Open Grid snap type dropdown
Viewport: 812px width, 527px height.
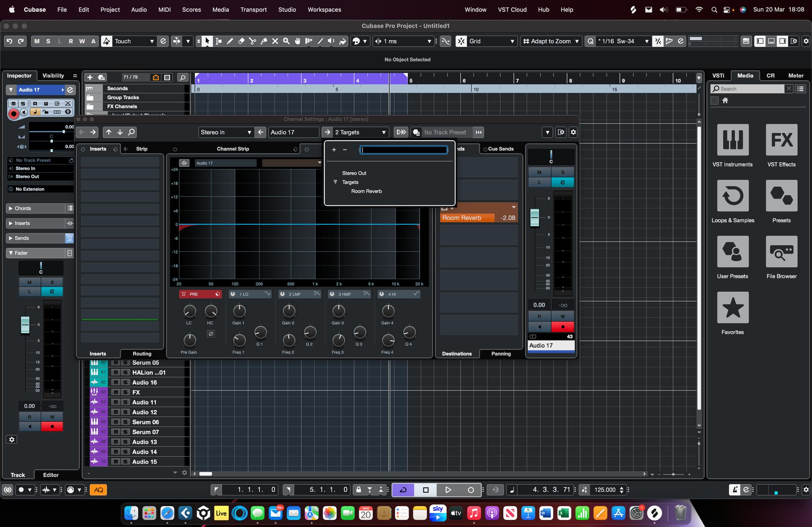491,41
